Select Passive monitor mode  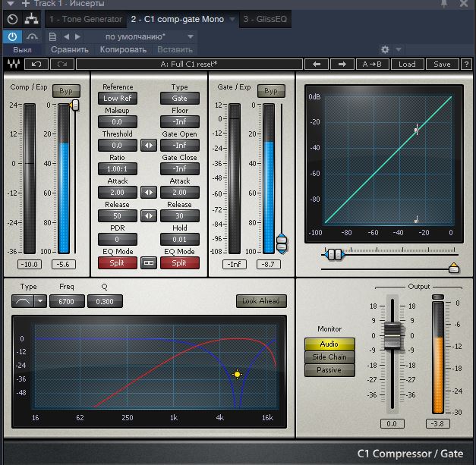click(329, 370)
